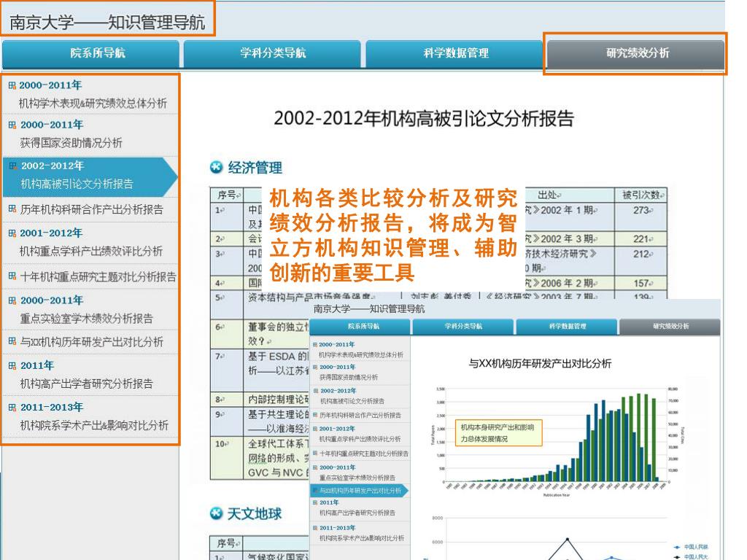The height and width of the screenshot is (560, 747).
Task: Expand icon beside 历年机构科研合作产出分析报告
Action: point(12,209)
